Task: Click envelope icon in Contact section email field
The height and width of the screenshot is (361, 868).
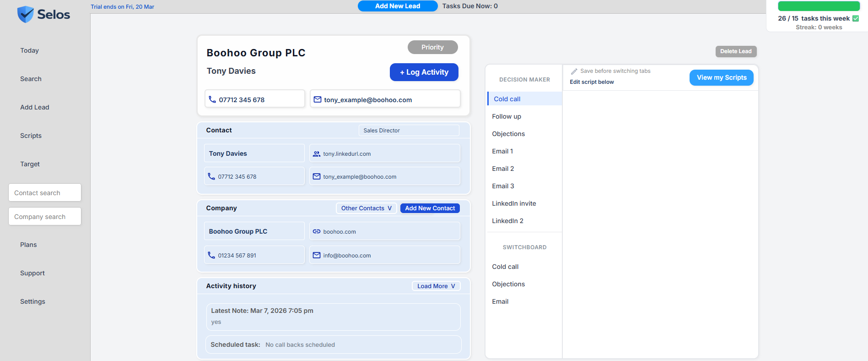Action: pyautogui.click(x=317, y=176)
